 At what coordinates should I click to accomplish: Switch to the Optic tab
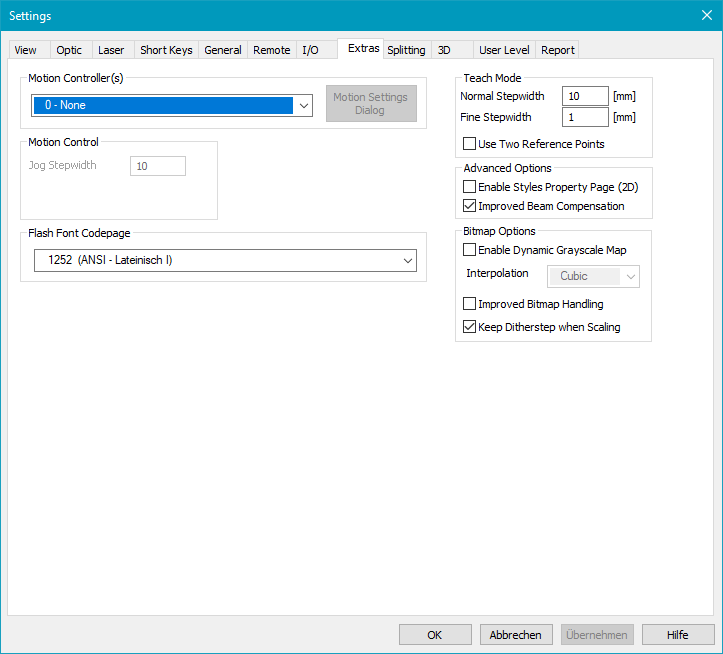tap(69, 50)
